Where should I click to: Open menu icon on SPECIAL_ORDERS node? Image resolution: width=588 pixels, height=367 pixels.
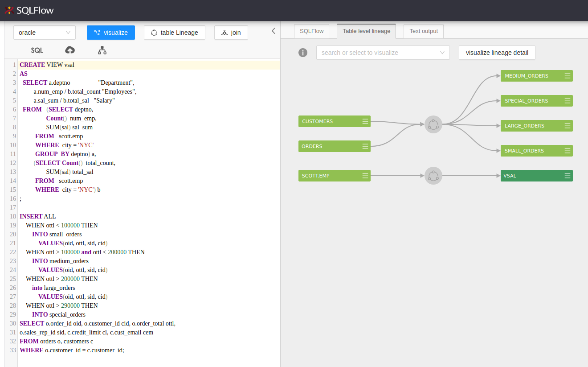[568, 101]
